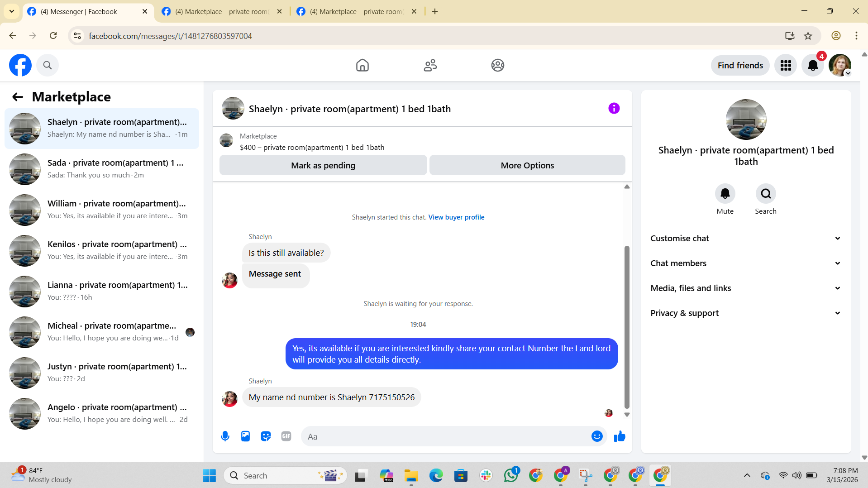Open emoji picker in message box
Screen dimensions: 868x488
(x=597, y=436)
